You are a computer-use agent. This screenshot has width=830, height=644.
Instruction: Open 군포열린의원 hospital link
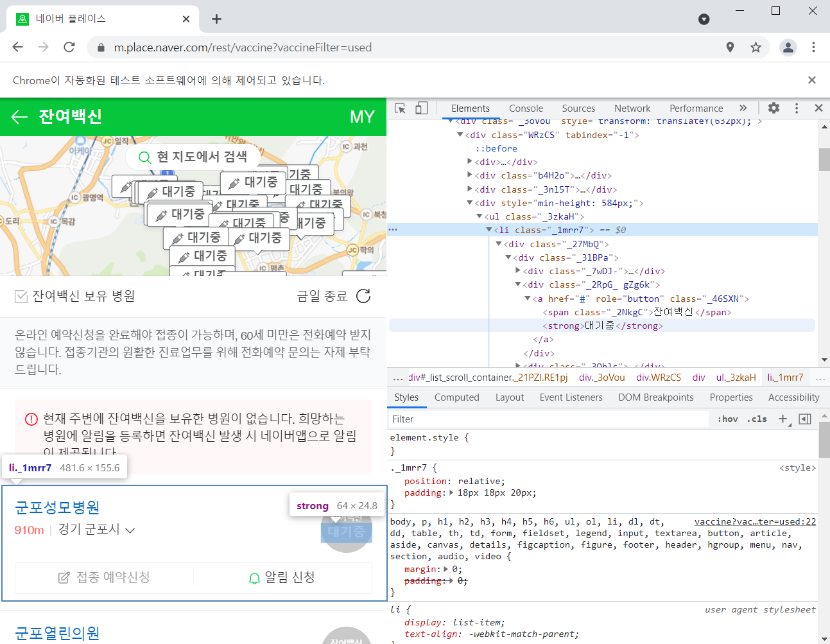click(x=57, y=633)
